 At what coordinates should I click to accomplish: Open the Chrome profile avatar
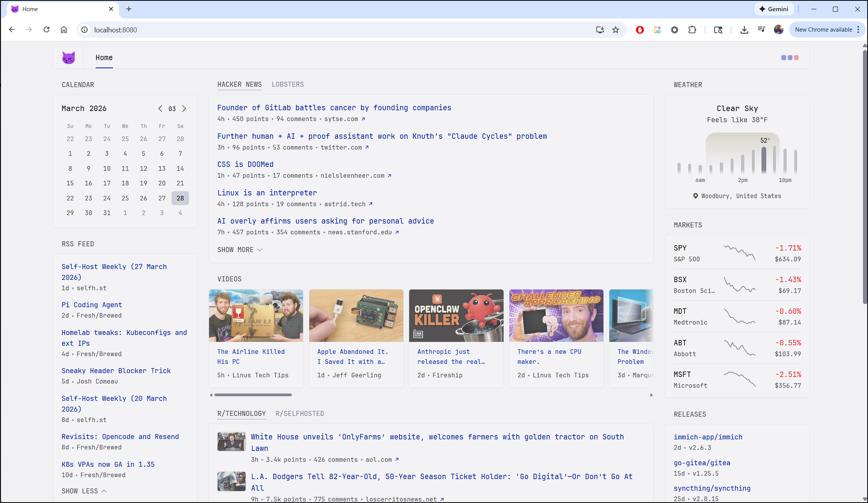click(779, 30)
